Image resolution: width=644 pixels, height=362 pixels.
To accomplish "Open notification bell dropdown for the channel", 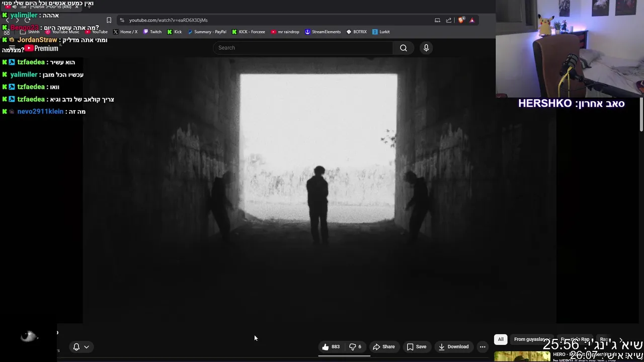I will [81, 347].
